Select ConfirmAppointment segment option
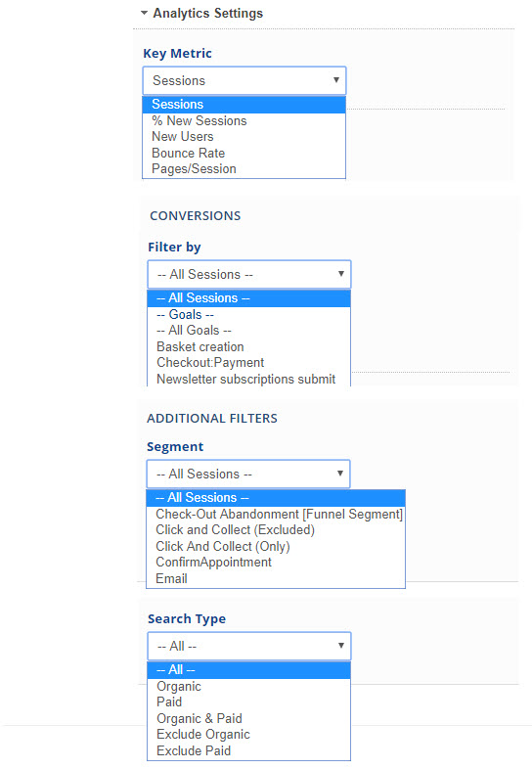The height and width of the screenshot is (769, 532). click(276, 562)
